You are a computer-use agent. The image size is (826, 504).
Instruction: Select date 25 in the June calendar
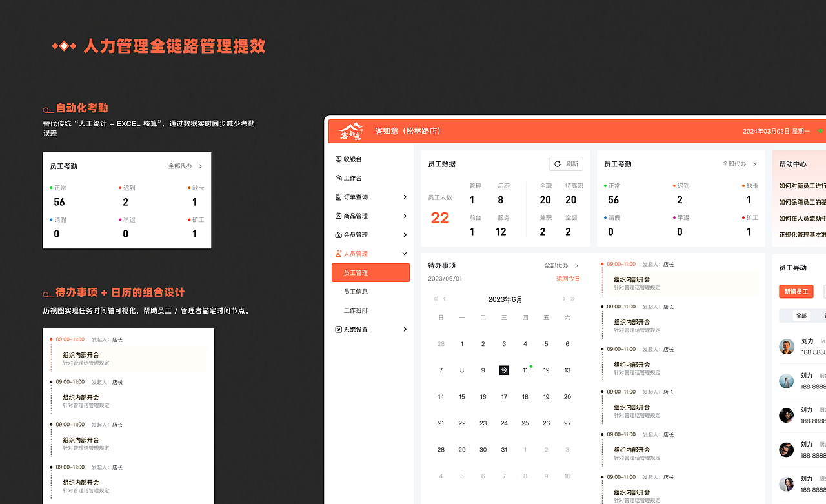click(x=525, y=423)
